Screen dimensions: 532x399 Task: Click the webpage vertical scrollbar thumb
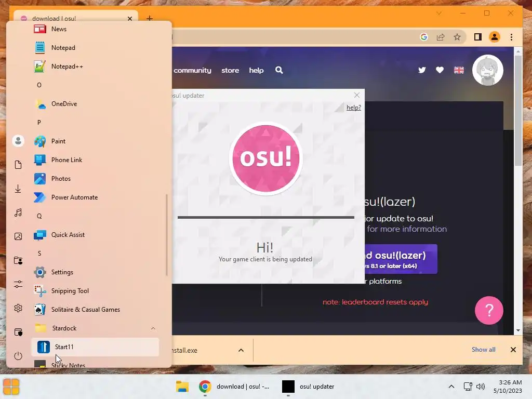pos(518,110)
